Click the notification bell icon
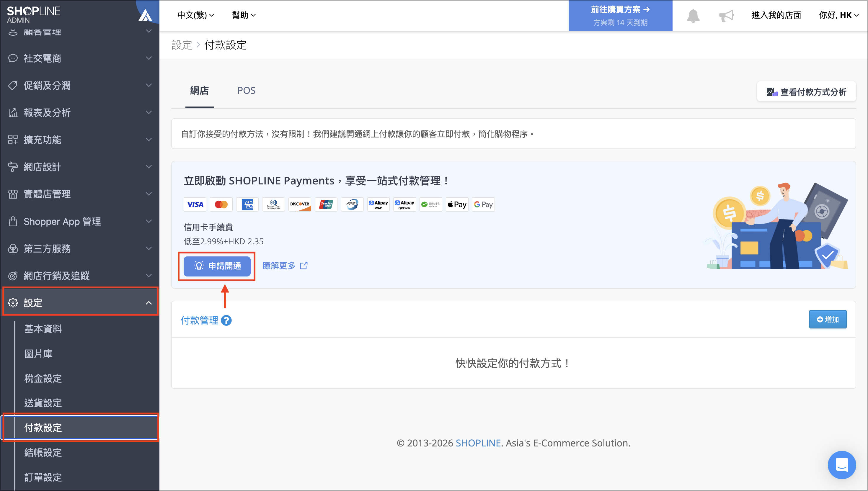Viewport: 868px width, 491px height. pyautogui.click(x=693, y=16)
